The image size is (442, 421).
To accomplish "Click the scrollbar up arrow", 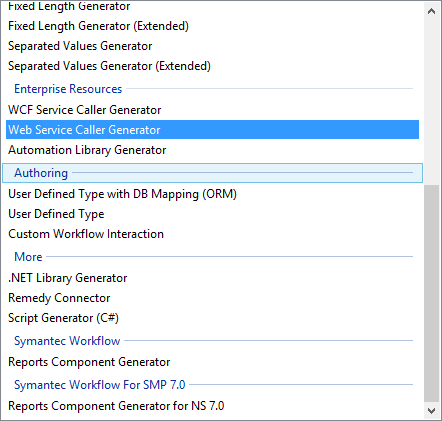I will 431,11.
